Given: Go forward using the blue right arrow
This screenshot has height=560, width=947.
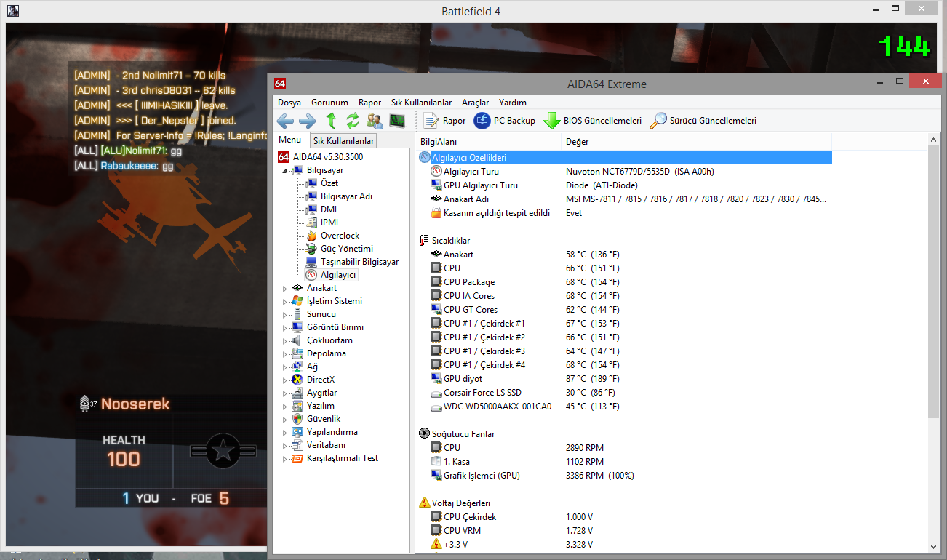Looking at the screenshot, I should click(308, 121).
